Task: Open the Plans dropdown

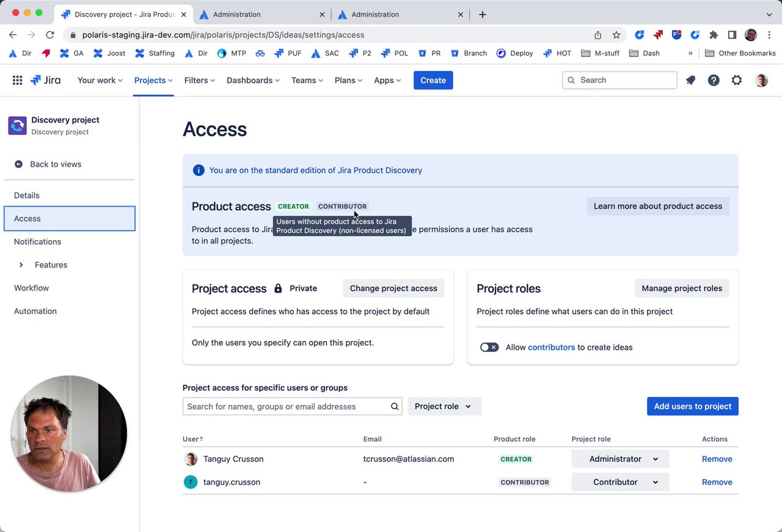Action: pos(349,80)
